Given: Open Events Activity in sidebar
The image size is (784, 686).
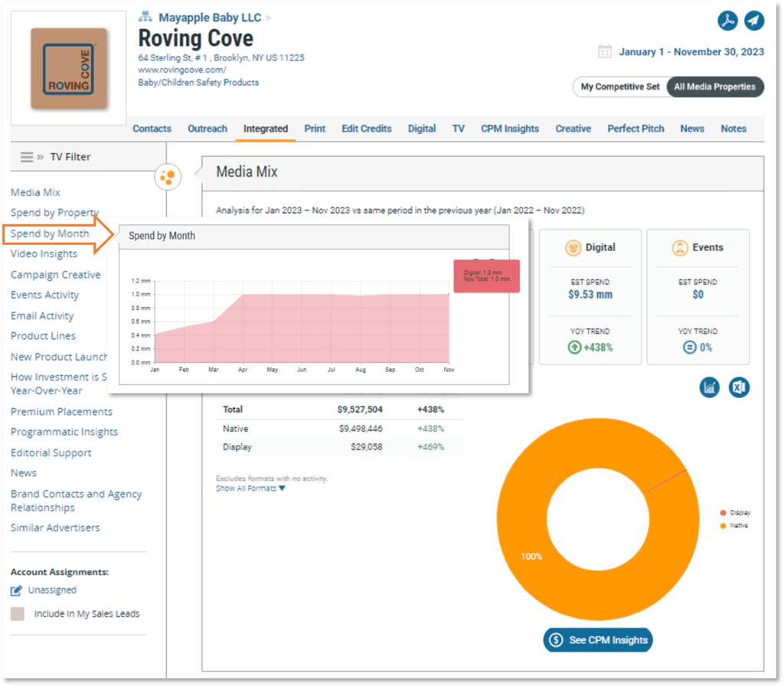Looking at the screenshot, I should point(45,295).
